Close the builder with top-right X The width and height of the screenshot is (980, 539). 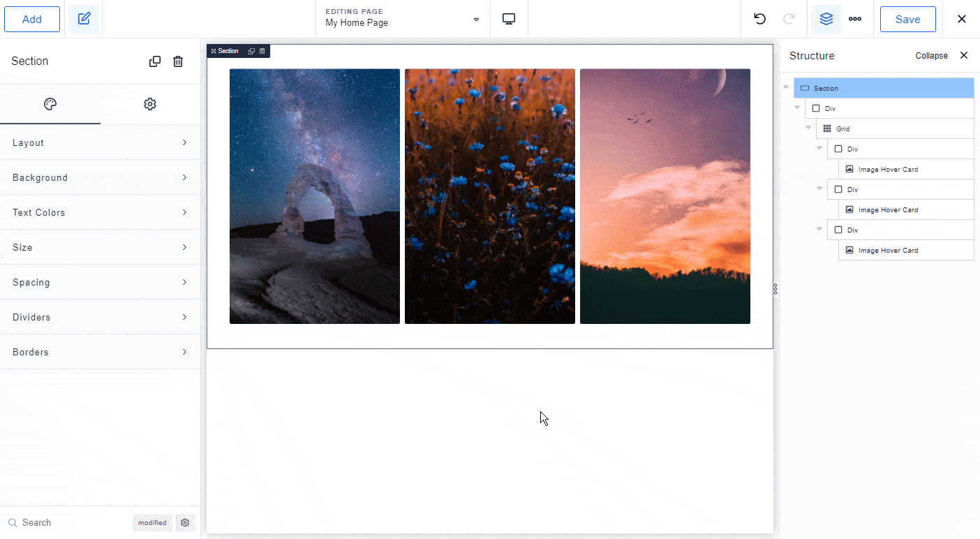tap(962, 19)
